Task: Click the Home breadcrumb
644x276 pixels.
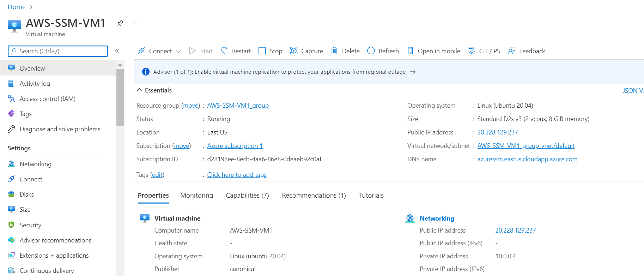Action: pyautogui.click(x=17, y=7)
